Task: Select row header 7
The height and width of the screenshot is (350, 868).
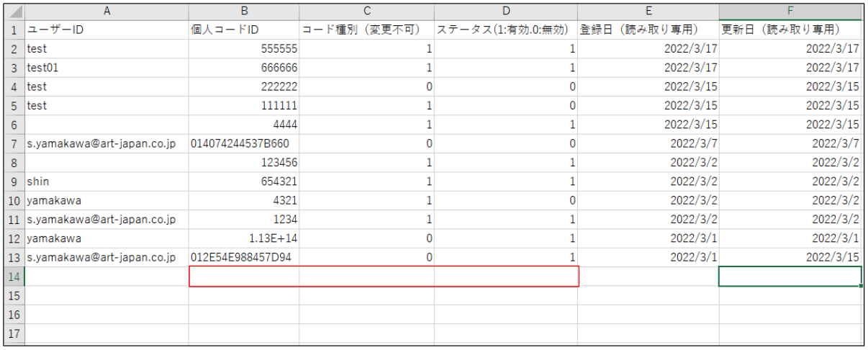Action: (x=14, y=143)
